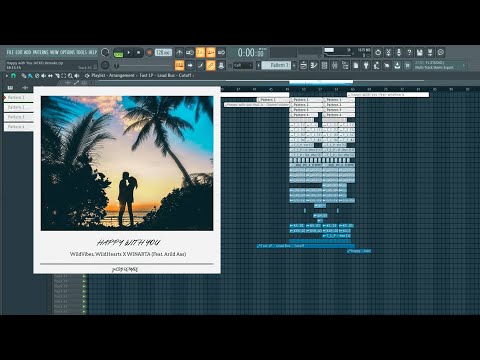
Task: Enable step editing mode icon
Action: point(200,65)
